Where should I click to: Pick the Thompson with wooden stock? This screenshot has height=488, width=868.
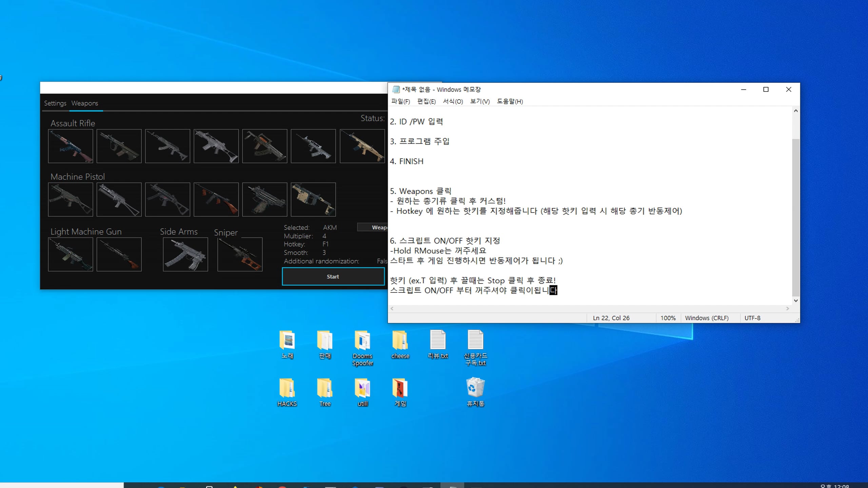pos(216,200)
